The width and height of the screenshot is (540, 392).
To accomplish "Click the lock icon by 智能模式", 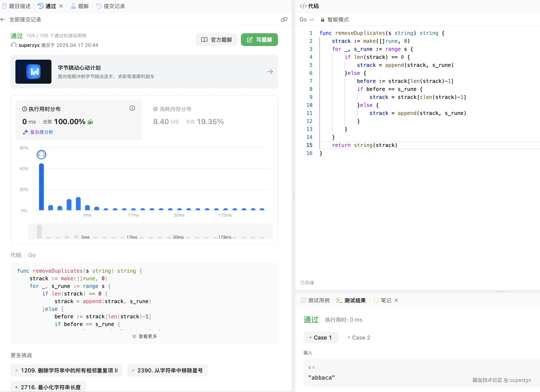I will pos(322,20).
